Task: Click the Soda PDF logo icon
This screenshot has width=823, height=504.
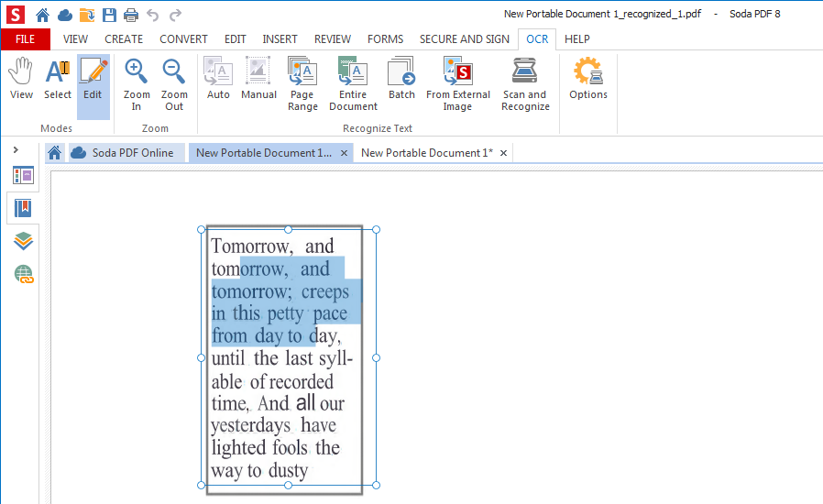Action: tap(16, 15)
